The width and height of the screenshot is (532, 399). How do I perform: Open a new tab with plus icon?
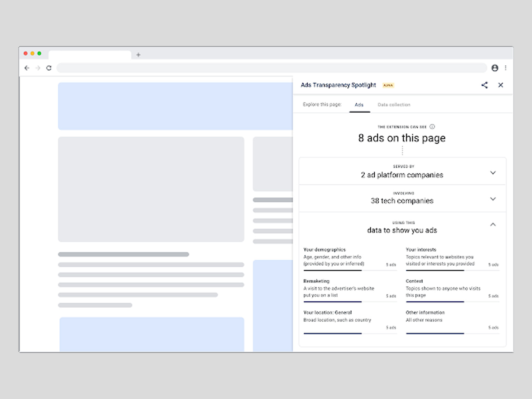coord(139,55)
